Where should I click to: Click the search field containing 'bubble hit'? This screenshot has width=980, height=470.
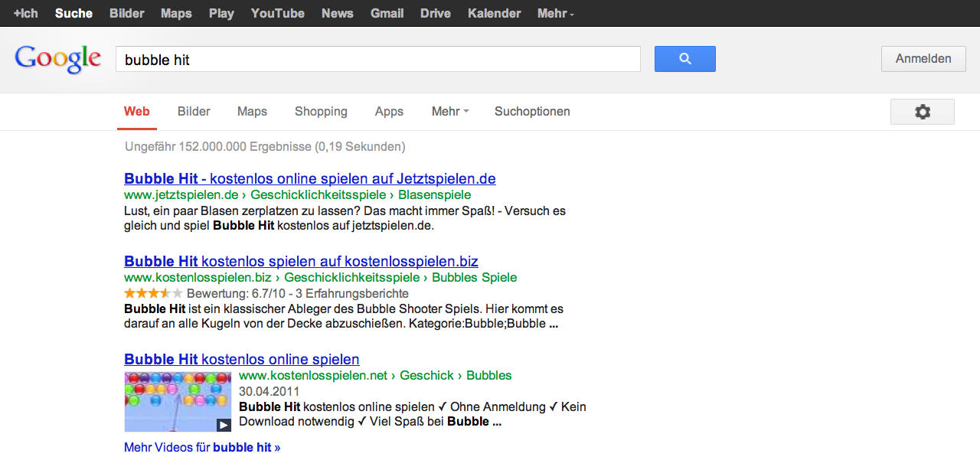377,59
